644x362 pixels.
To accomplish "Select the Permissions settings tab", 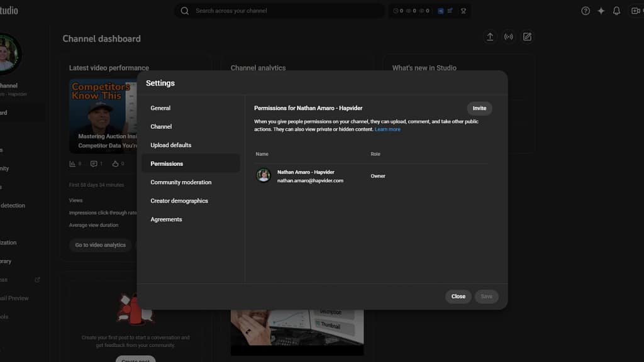I will pos(191,163).
